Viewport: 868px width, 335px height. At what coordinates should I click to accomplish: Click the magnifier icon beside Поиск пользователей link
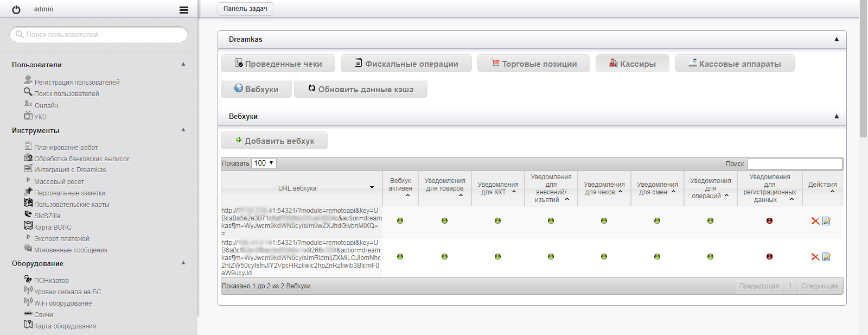[x=28, y=91]
